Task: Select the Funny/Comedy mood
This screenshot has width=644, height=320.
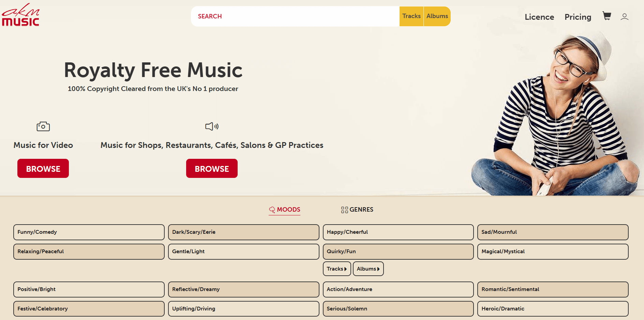Action: [89, 232]
